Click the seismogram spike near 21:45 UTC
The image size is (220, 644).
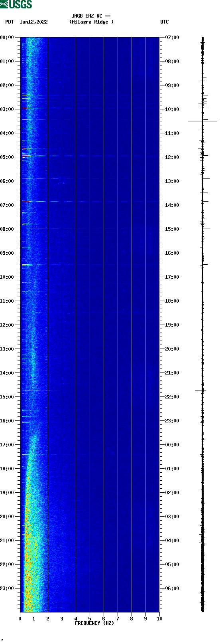tap(200, 390)
